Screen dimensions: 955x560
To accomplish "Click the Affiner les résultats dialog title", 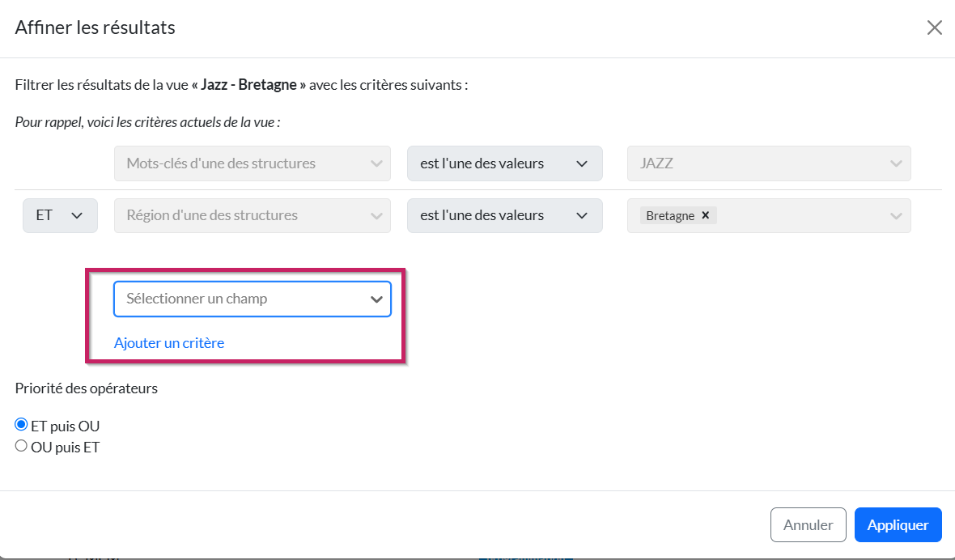I will [x=95, y=28].
